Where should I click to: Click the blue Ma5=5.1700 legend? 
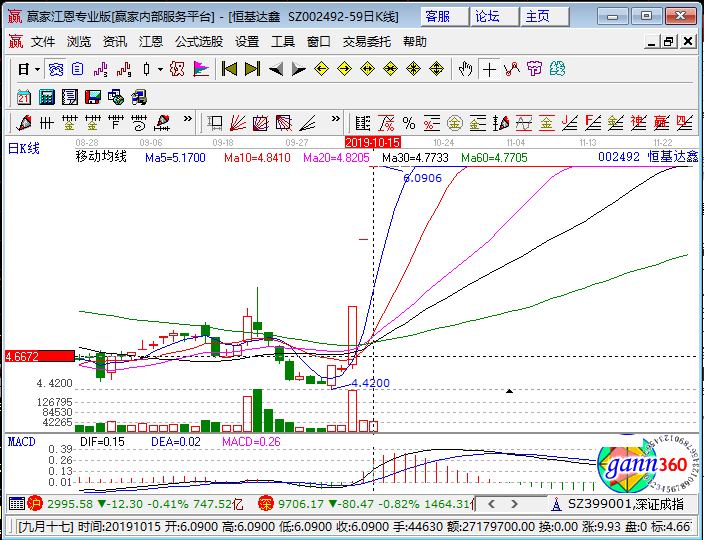tap(175, 158)
